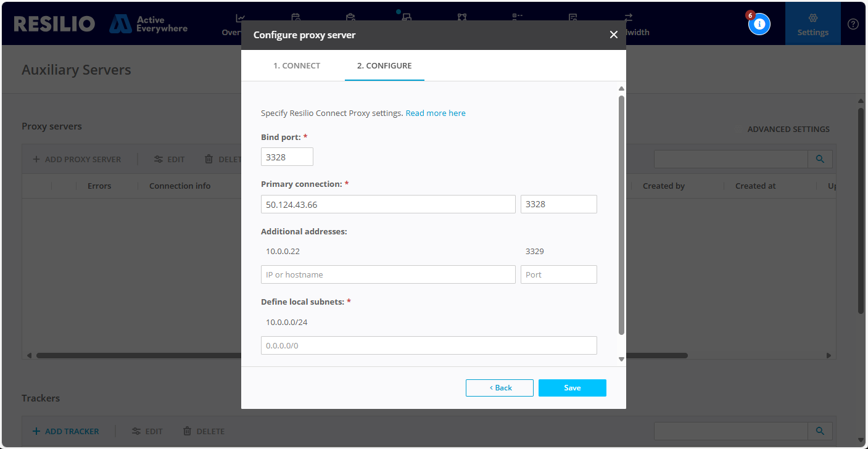868x449 pixels.
Task: Open the Read more here link
Action: pos(436,113)
